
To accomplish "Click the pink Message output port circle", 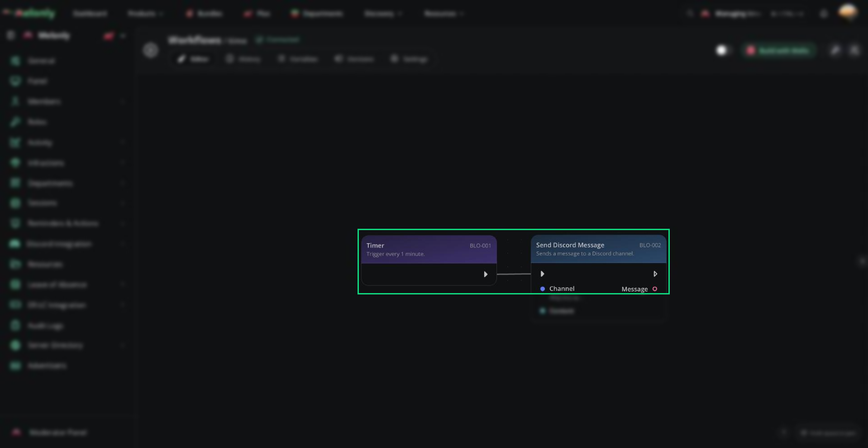I will (x=655, y=289).
